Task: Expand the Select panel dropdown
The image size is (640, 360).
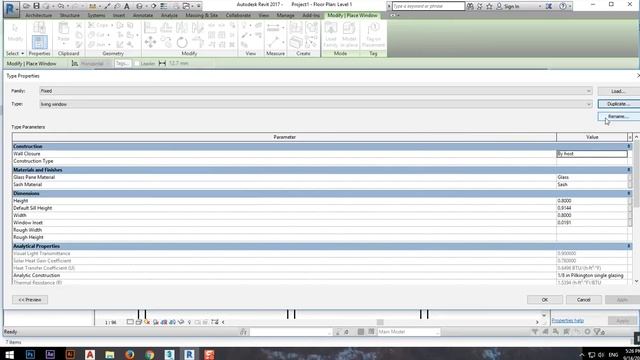Action: point(15,53)
